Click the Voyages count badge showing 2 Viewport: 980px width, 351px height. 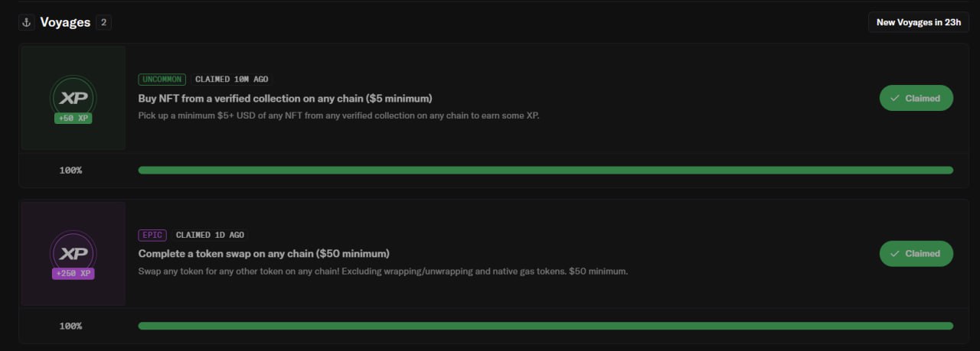(103, 22)
